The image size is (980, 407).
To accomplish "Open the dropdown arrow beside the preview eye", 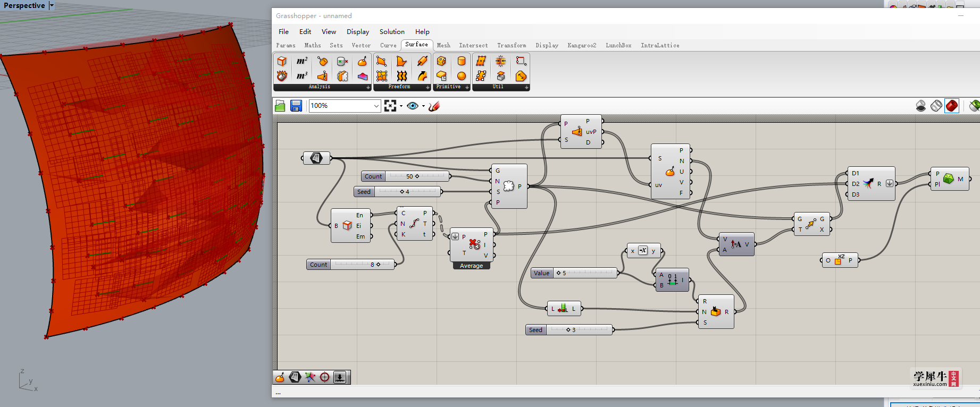I will pos(423,106).
